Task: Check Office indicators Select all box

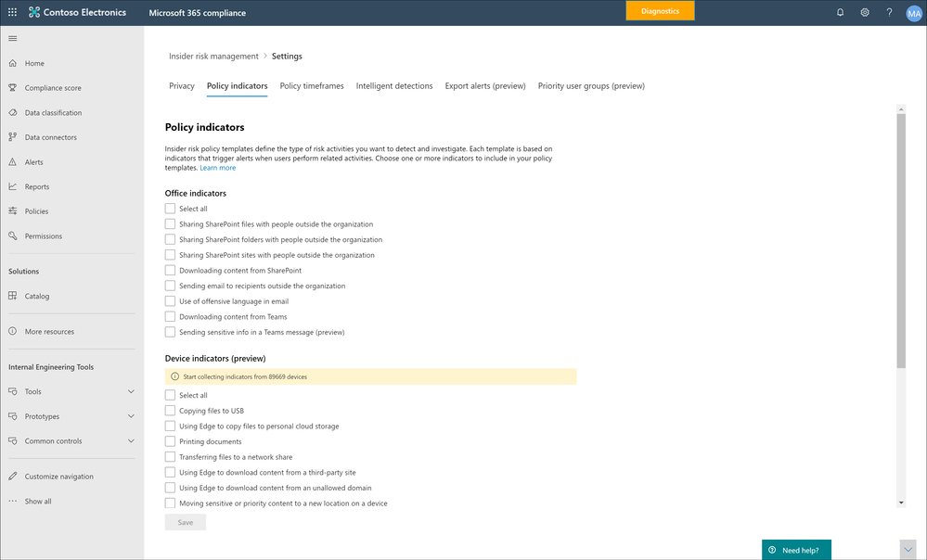Action: coord(170,209)
